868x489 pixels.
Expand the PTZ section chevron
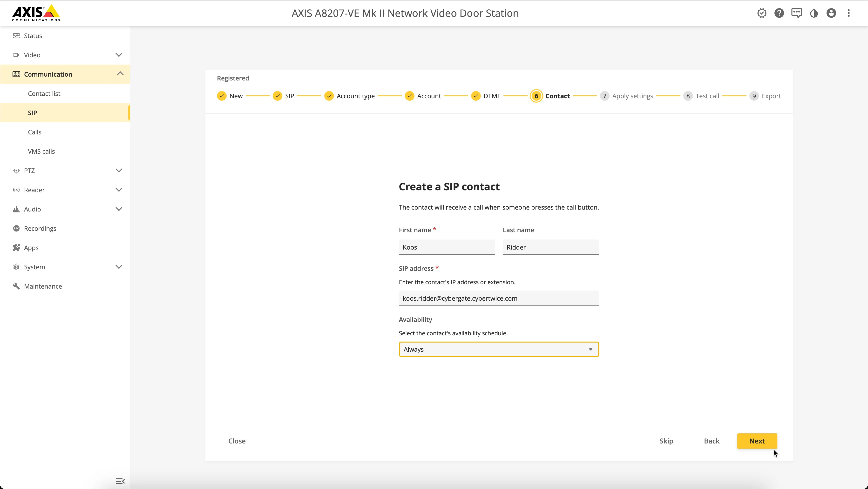coord(119,171)
